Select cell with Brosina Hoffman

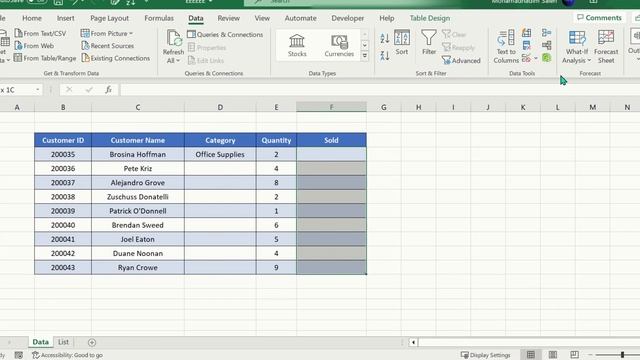pyautogui.click(x=138, y=154)
